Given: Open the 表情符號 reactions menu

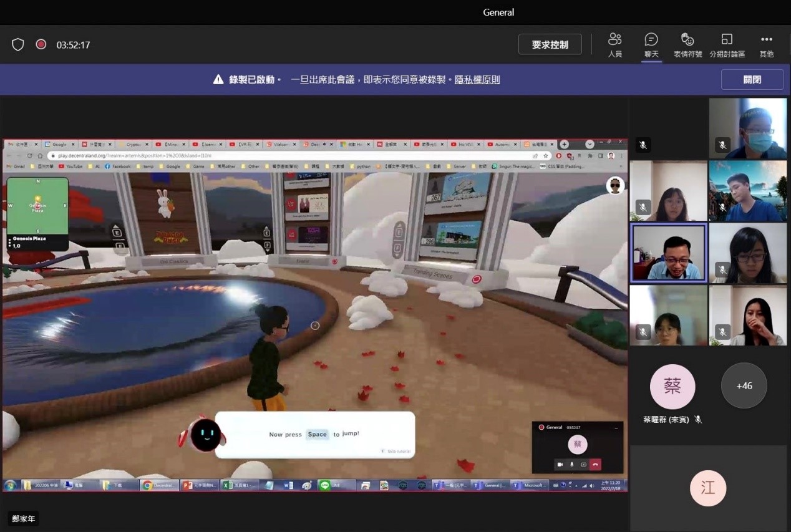Looking at the screenshot, I should click(687, 45).
